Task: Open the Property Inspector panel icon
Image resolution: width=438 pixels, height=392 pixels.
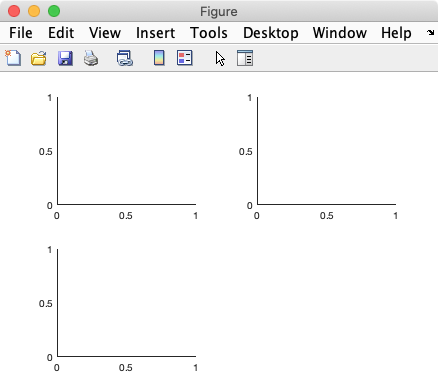Action: tap(245, 58)
